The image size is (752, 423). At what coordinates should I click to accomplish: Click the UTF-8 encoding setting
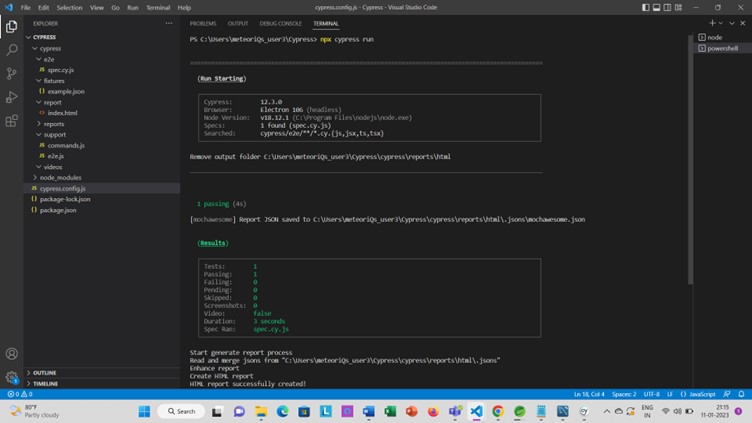click(651, 394)
